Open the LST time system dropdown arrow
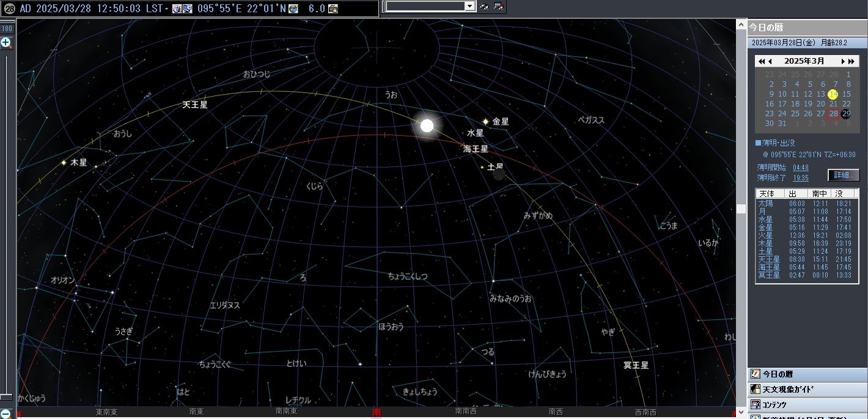868x419 pixels. click(167, 9)
